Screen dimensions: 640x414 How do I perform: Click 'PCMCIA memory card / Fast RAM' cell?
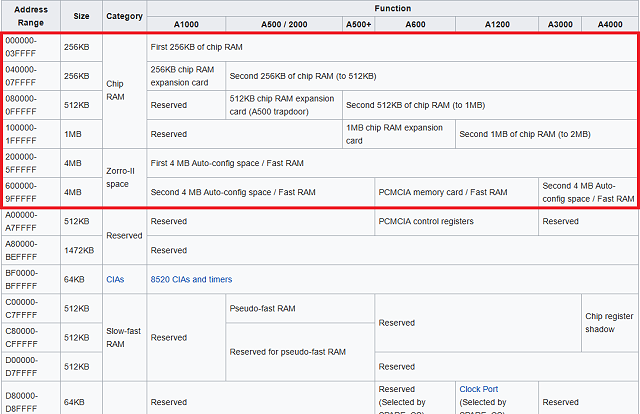[456, 192]
